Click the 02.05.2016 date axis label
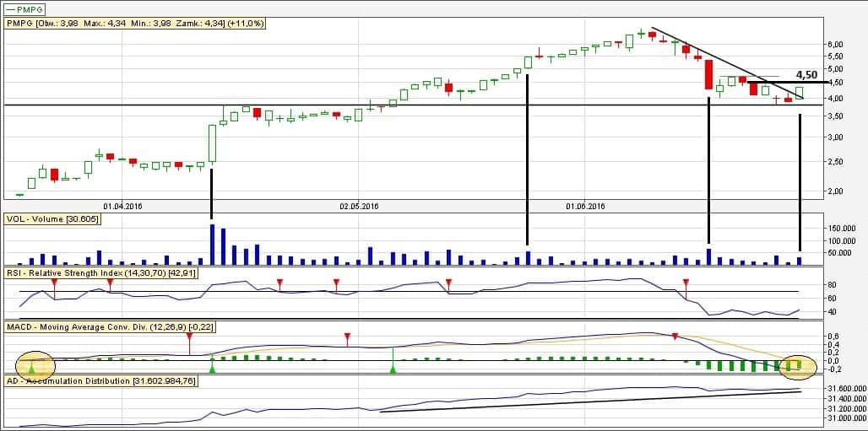The width and height of the screenshot is (868, 431). (361, 205)
